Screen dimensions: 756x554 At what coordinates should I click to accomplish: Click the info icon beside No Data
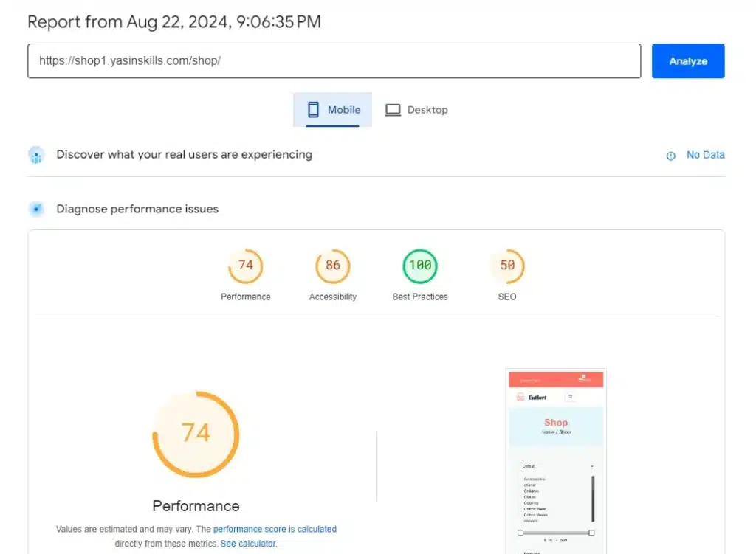tap(671, 156)
